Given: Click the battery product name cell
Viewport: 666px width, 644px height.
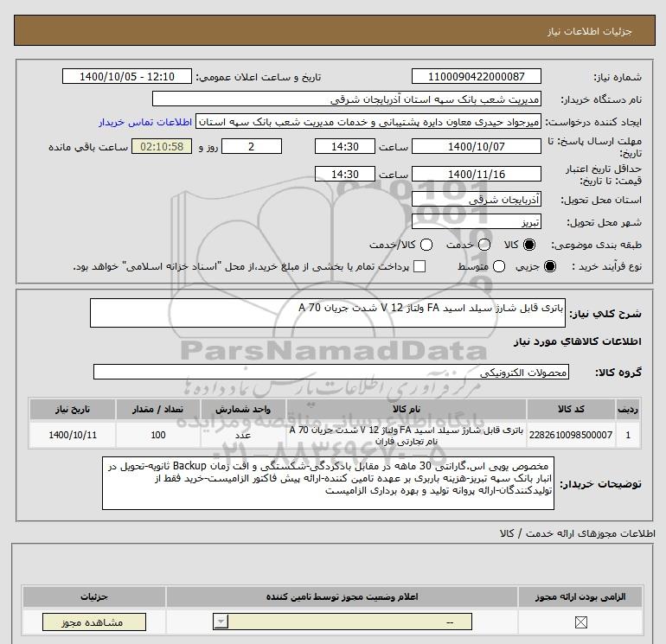Looking at the screenshot, I should [x=407, y=435].
